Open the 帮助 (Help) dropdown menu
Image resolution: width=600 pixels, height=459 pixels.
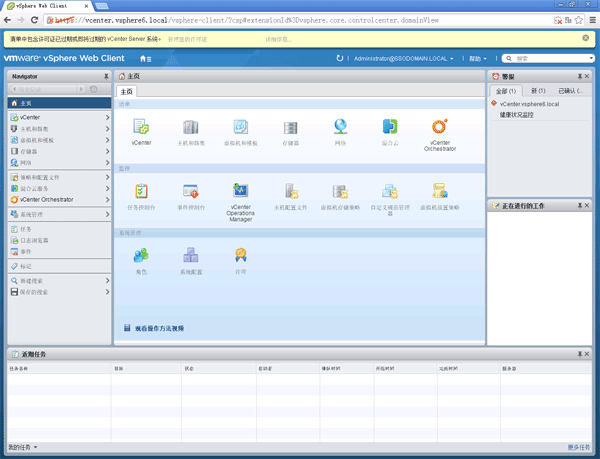tap(480, 59)
